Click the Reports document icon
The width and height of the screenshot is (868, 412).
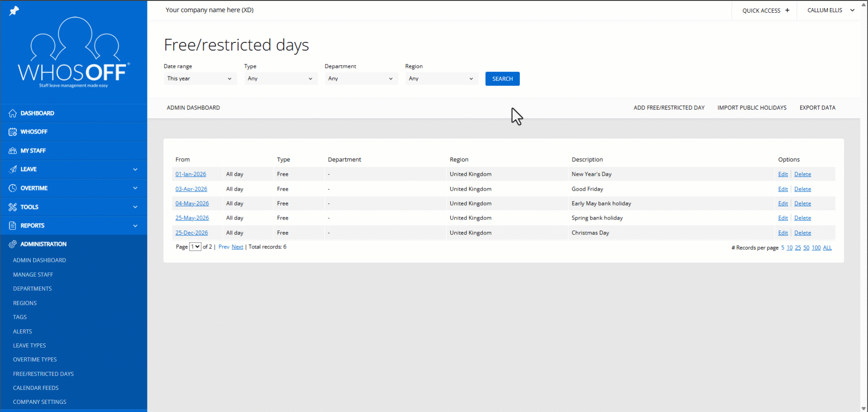[x=13, y=226]
